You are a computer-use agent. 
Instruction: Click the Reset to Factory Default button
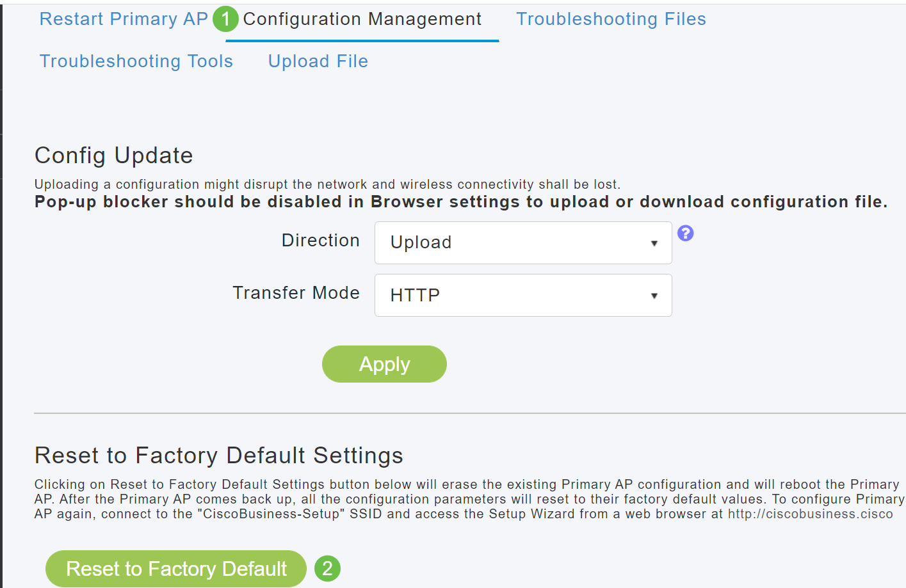[x=176, y=568]
